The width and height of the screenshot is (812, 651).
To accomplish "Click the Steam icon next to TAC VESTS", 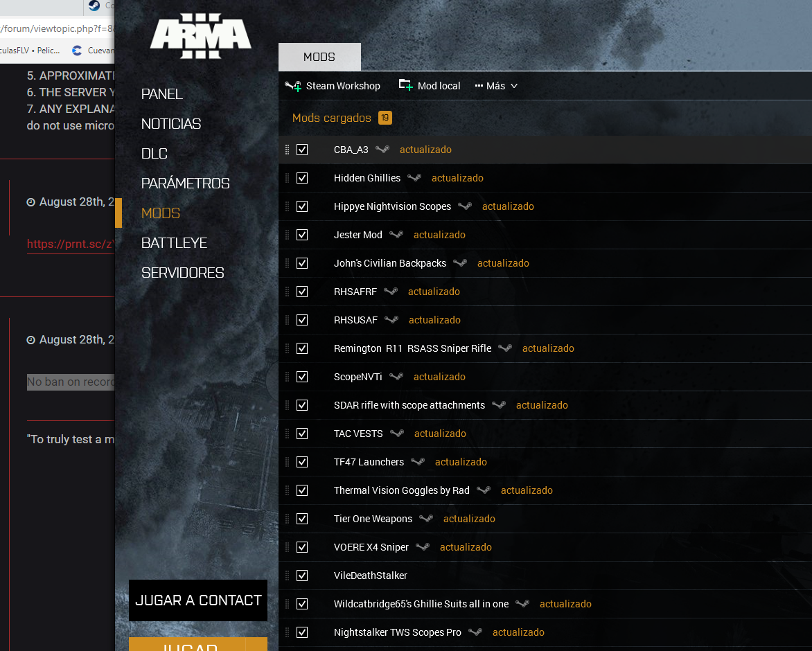I will point(397,434).
